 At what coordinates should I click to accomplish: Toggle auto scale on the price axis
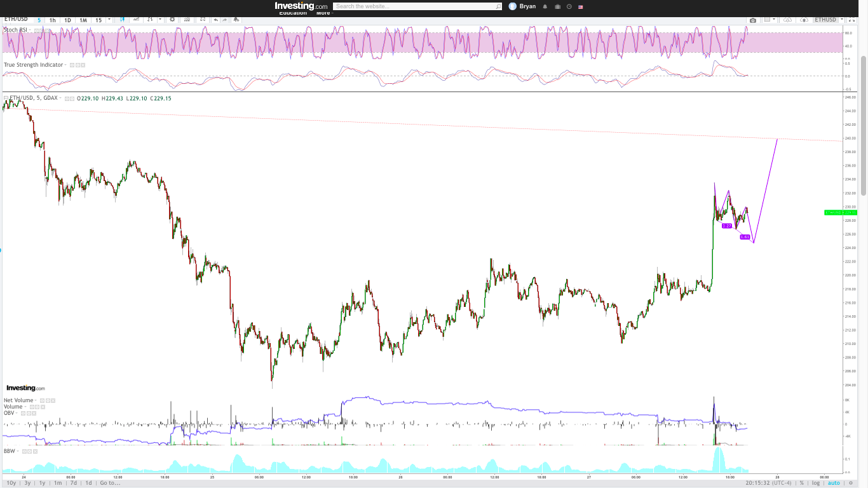pyautogui.click(x=834, y=483)
